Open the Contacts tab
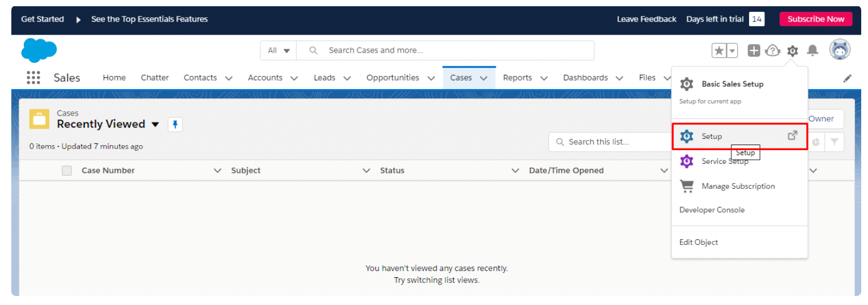 tap(200, 78)
